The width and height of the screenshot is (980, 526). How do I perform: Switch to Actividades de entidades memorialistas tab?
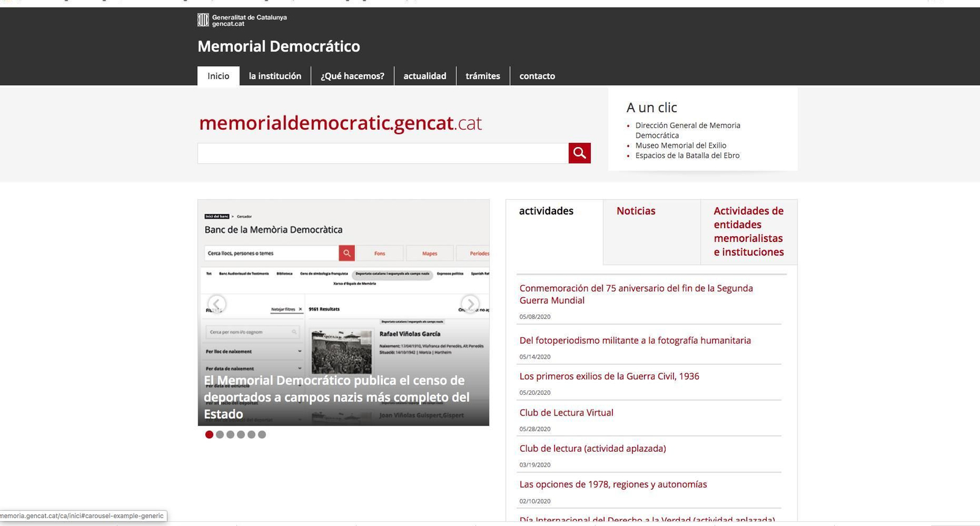[x=748, y=231]
